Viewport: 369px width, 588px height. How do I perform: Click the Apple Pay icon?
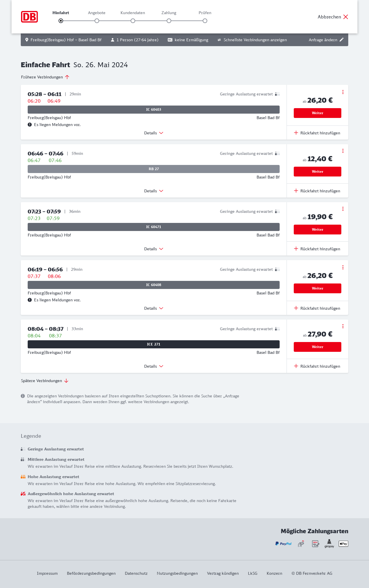343,544
